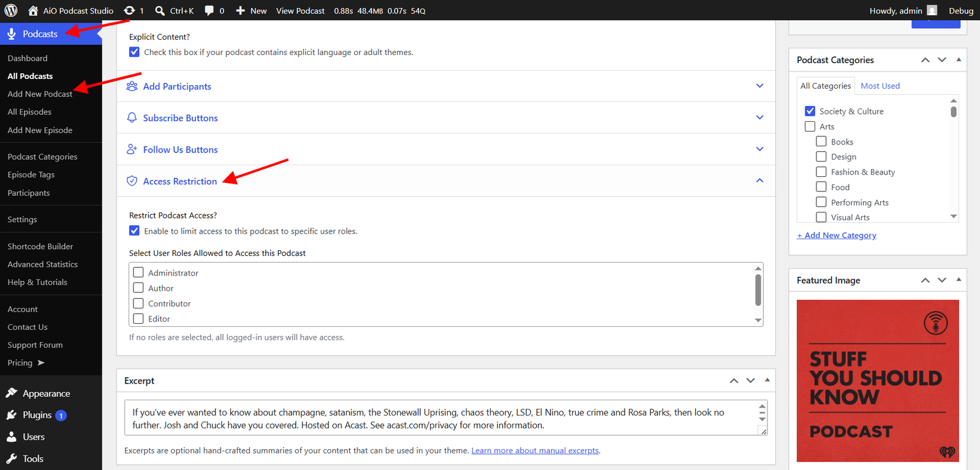980x470 pixels.
Task: Open Episode Tags menu item
Action: click(31, 174)
